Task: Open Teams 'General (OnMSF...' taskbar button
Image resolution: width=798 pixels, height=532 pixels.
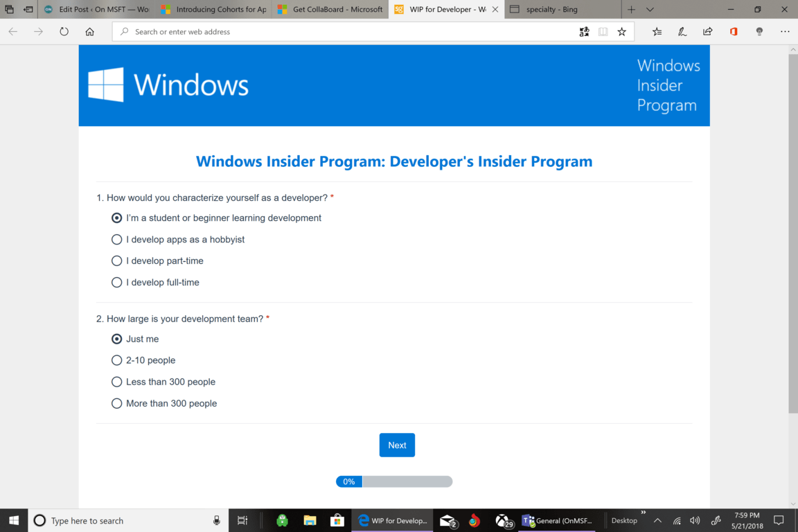Action: point(557,520)
